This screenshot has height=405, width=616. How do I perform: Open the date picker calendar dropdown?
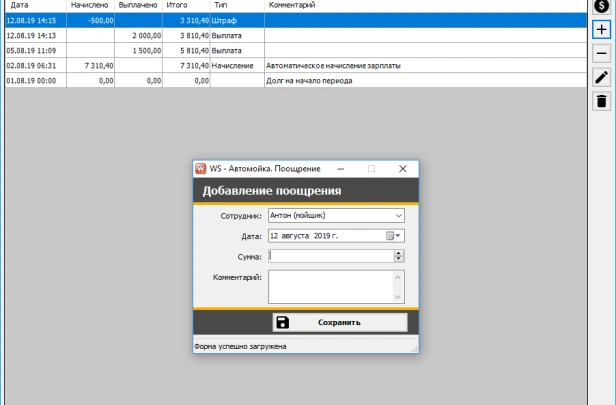[x=392, y=236]
